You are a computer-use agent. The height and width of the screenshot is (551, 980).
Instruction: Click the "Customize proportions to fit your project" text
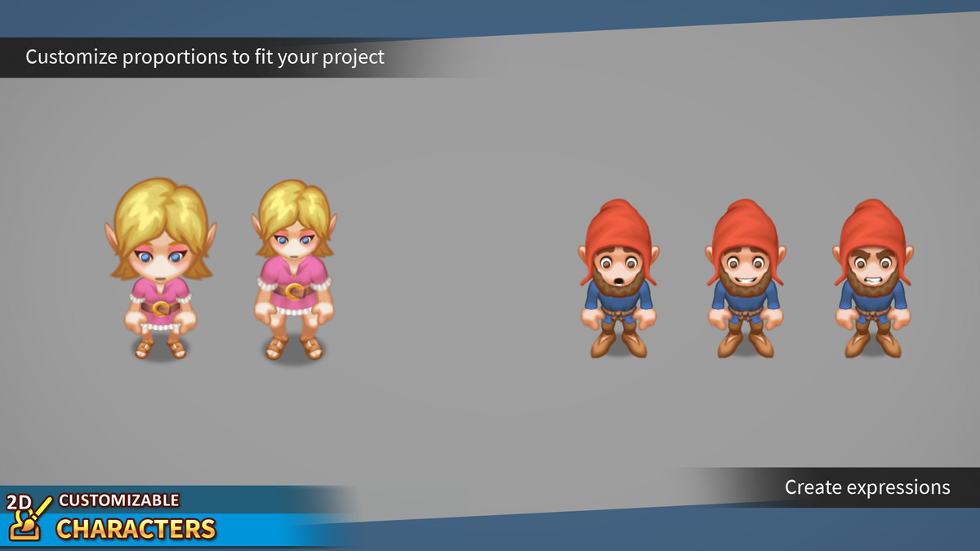[205, 58]
